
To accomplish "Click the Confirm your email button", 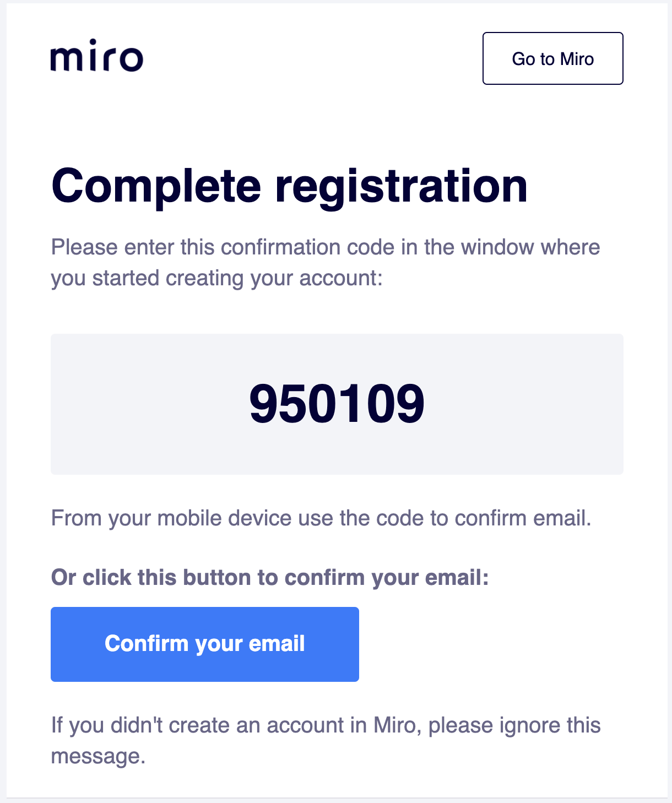I will coord(204,644).
